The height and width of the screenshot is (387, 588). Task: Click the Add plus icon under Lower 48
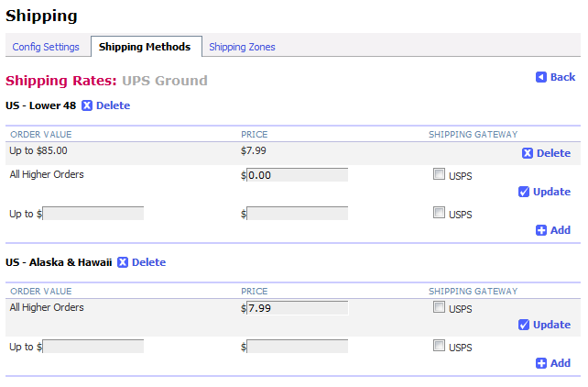pos(540,230)
